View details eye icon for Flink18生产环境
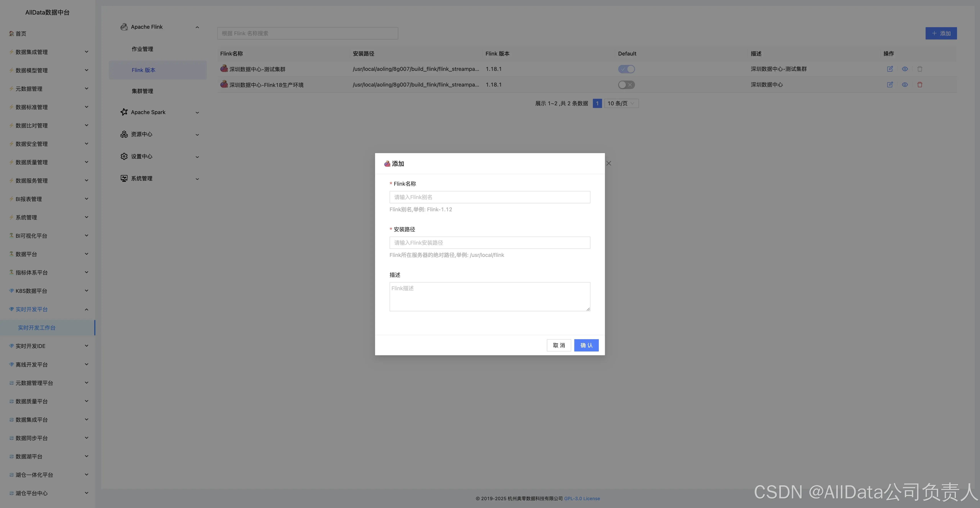The width and height of the screenshot is (980, 508). point(905,84)
